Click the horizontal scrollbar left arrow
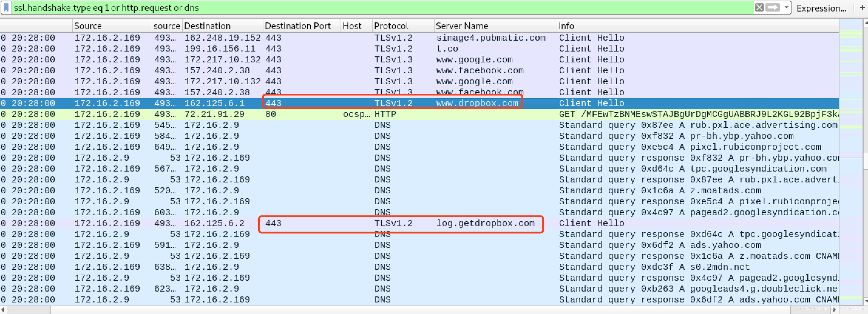This screenshot has width=868, height=314. (3, 310)
